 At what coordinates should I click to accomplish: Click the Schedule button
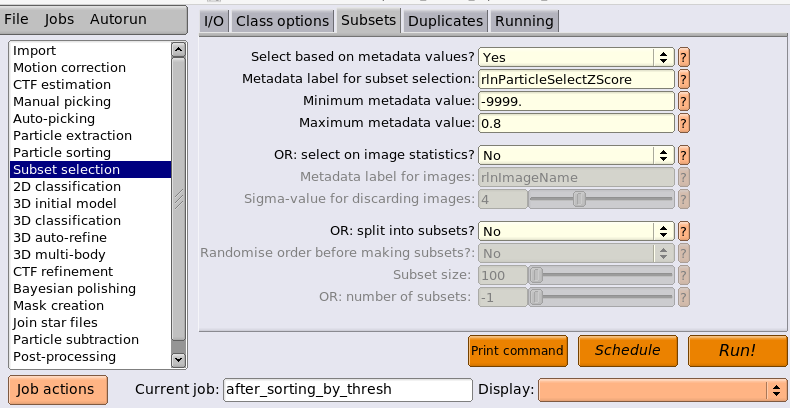(627, 351)
